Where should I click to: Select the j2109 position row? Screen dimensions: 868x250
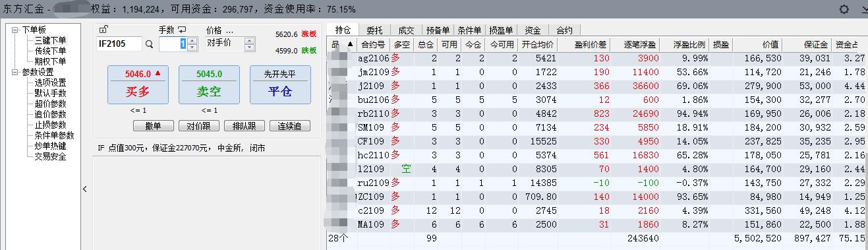click(x=596, y=86)
